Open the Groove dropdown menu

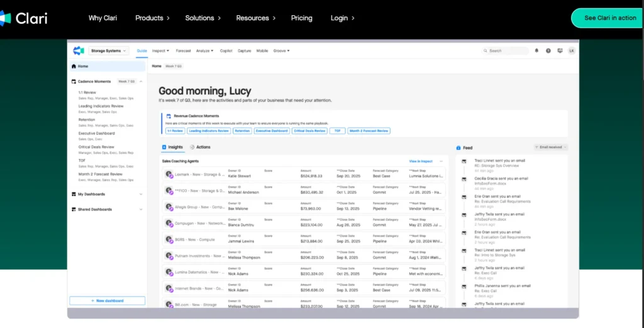click(281, 50)
